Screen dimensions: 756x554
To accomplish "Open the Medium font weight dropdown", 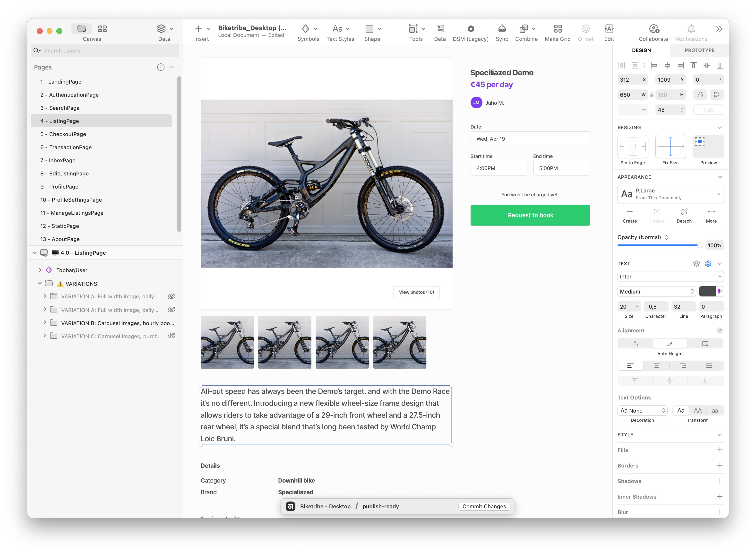I will coord(656,291).
